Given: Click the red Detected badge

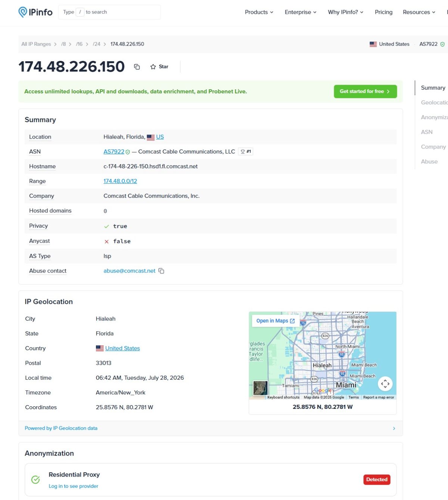Looking at the screenshot, I should tap(377, 479).
